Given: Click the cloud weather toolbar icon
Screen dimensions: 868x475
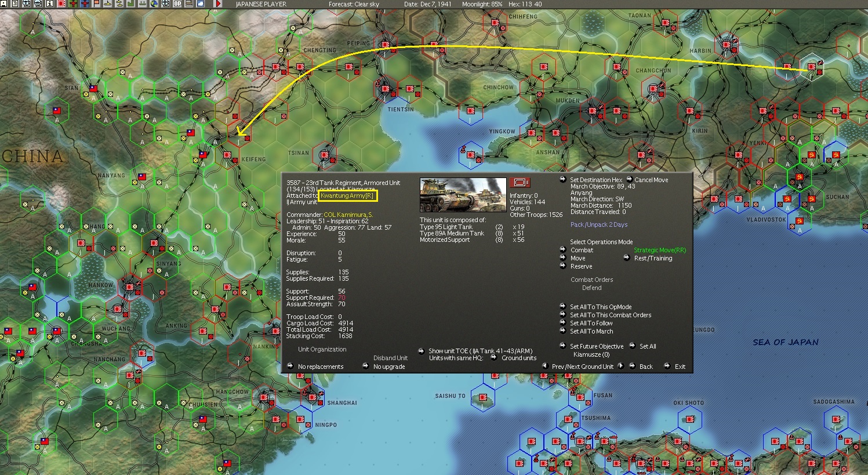Looking at the screenshot, I should pos(201,3).
